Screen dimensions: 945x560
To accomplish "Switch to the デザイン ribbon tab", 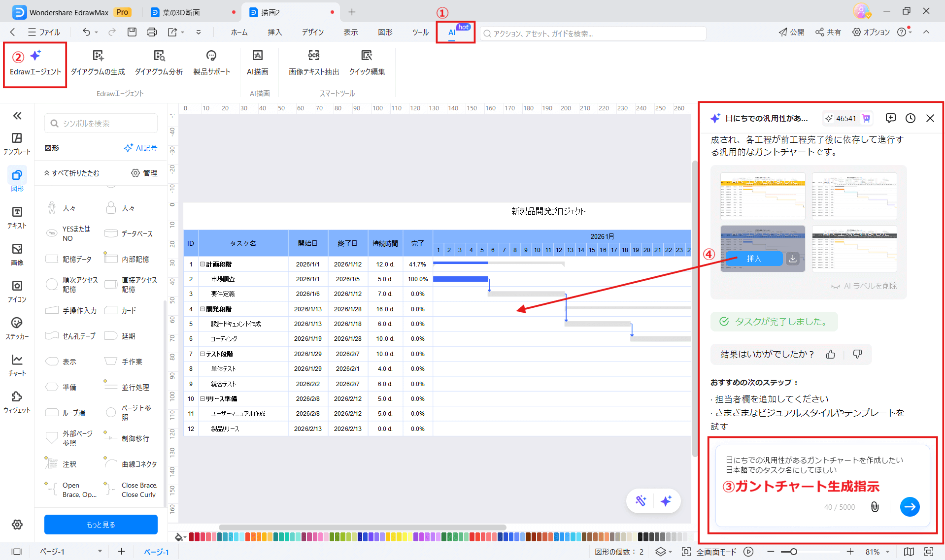I will 312,32.
